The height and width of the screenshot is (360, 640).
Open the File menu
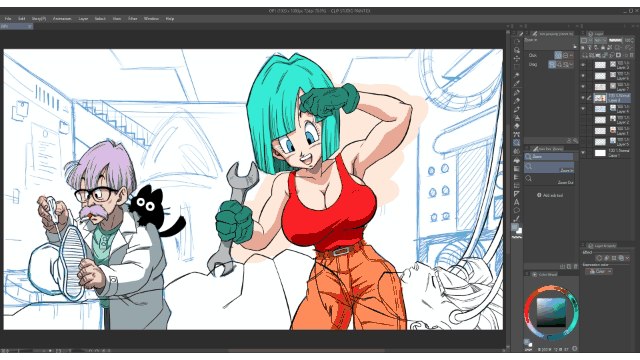pyautogui.click(x=8, y=19)
